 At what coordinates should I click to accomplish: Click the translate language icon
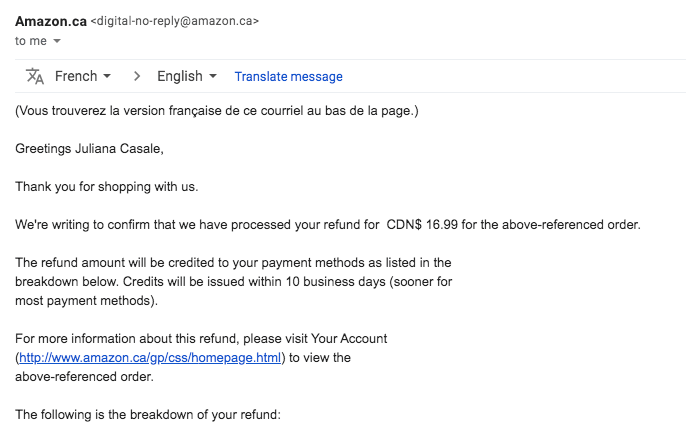tap(35, 76)
